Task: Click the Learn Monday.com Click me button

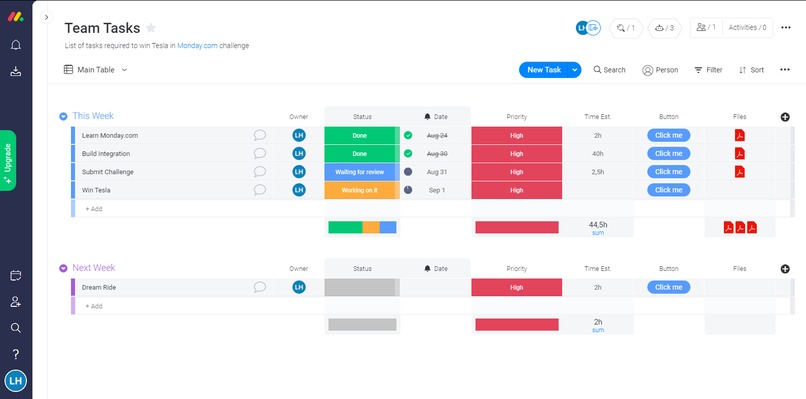Action: click(x=668, y=135)
